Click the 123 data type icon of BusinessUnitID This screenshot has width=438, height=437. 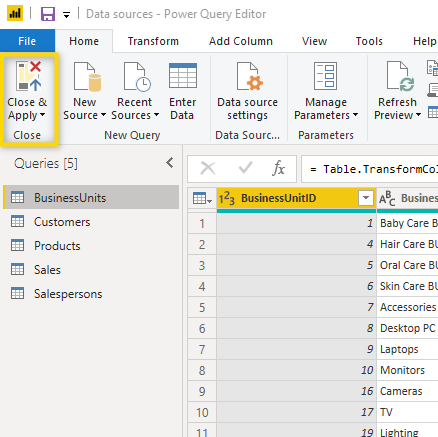tap(227, 198)
